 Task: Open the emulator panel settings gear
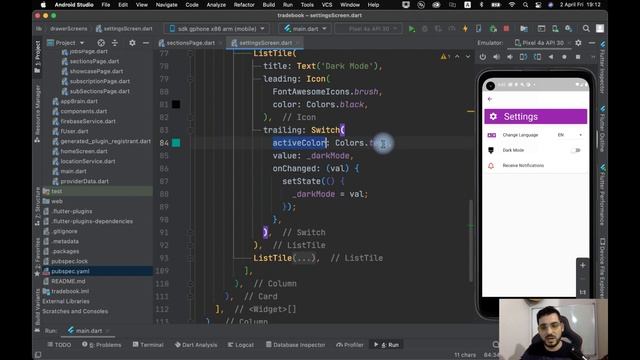tap(578, 42)
